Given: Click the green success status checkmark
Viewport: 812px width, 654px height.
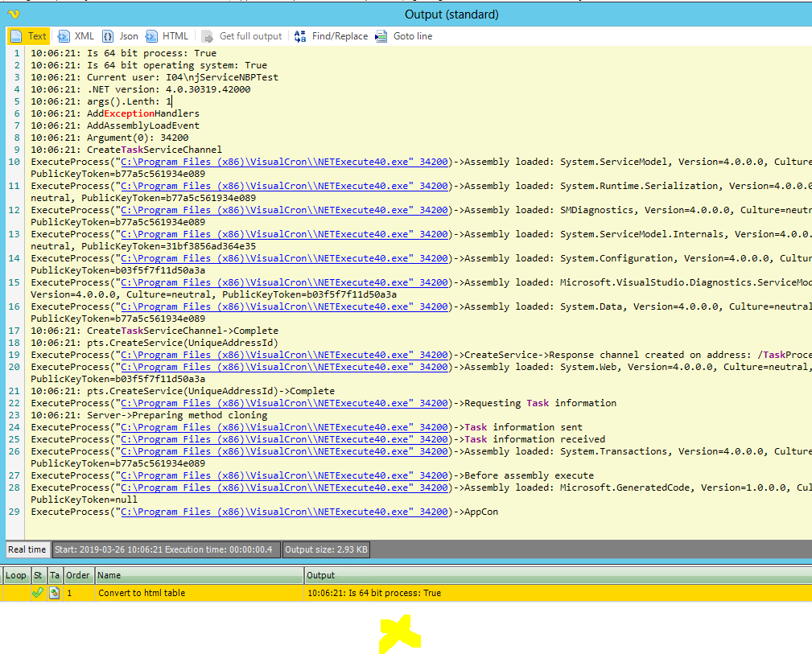Looking at the screenshot, I should click(37, 593).
